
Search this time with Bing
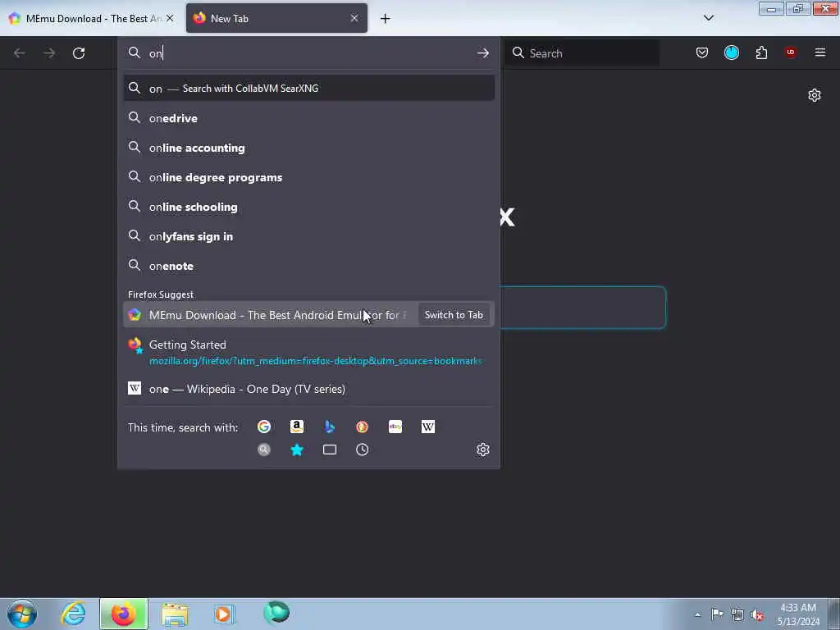pos(330,427)
